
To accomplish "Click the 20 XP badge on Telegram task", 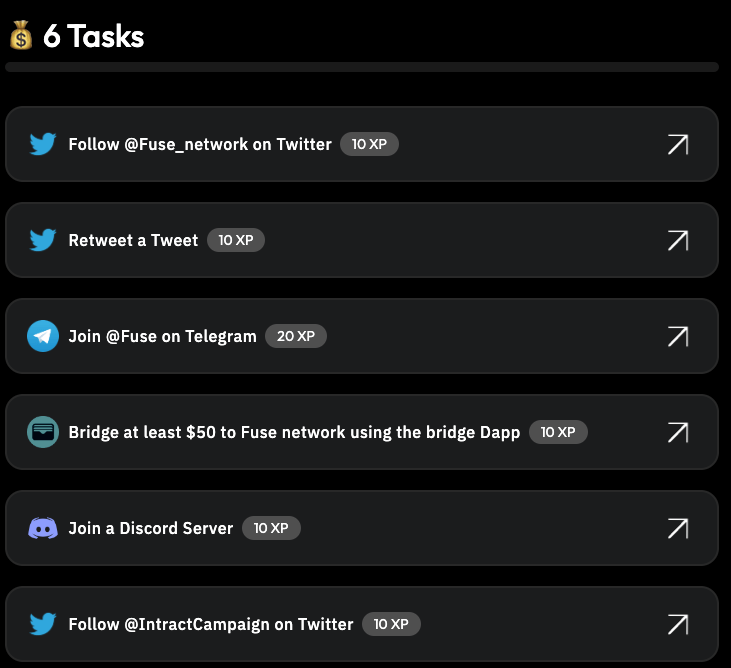I will tap(296, 336).
